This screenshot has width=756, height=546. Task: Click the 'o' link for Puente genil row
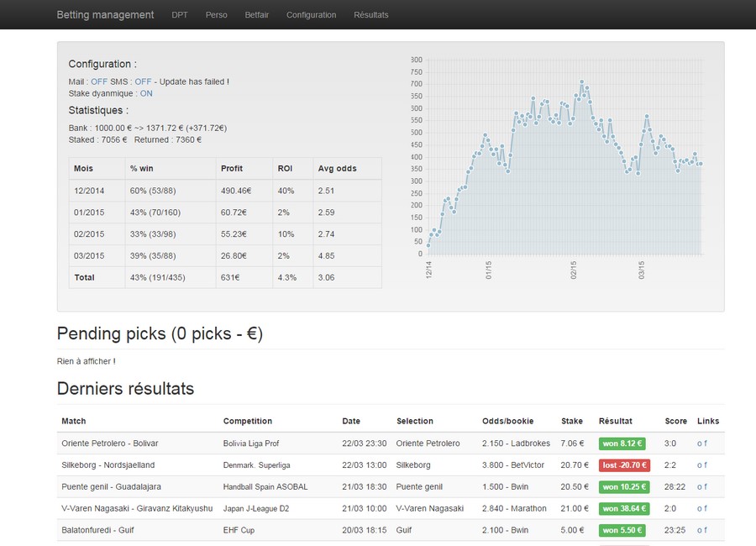(700, 486)
